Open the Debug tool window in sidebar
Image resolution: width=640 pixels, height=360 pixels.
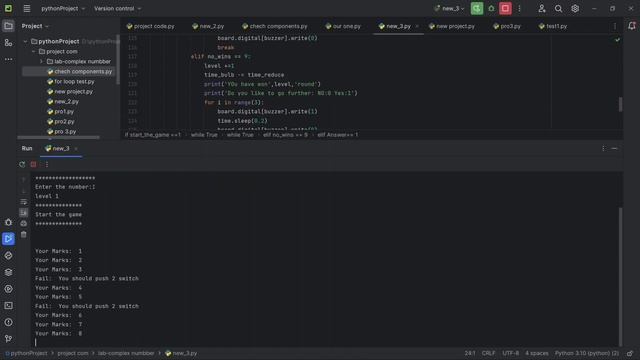coord(8,222)
